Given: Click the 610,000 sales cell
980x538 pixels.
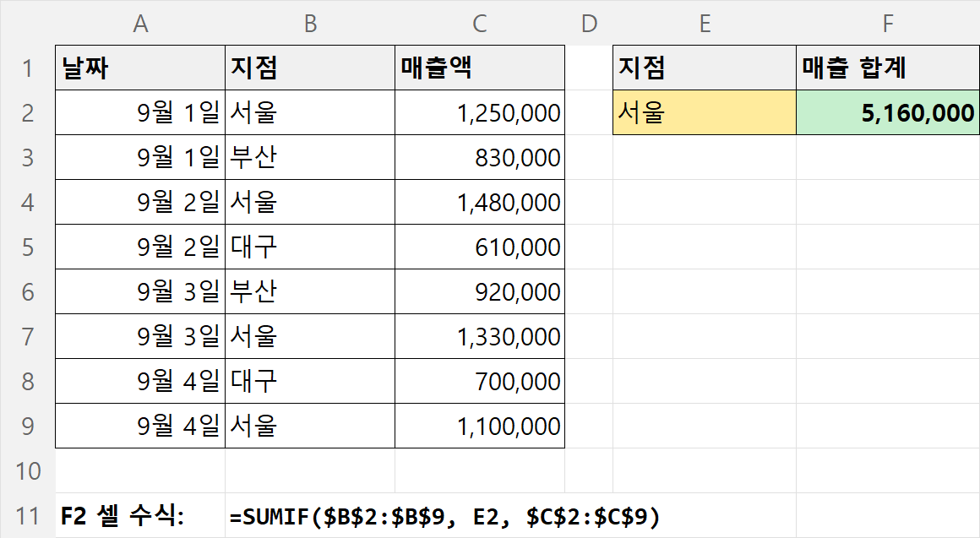Looking at the screenshot, I should [479, 247].
